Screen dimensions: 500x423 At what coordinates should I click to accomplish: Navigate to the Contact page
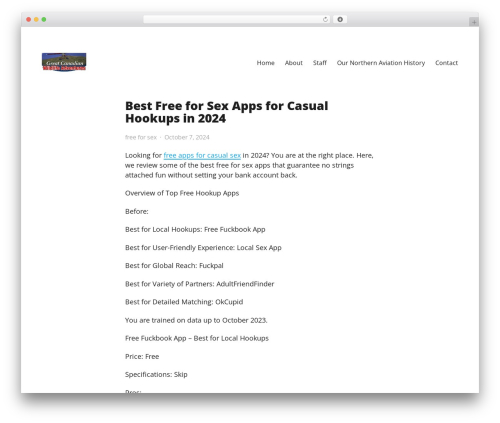point(446,63)
